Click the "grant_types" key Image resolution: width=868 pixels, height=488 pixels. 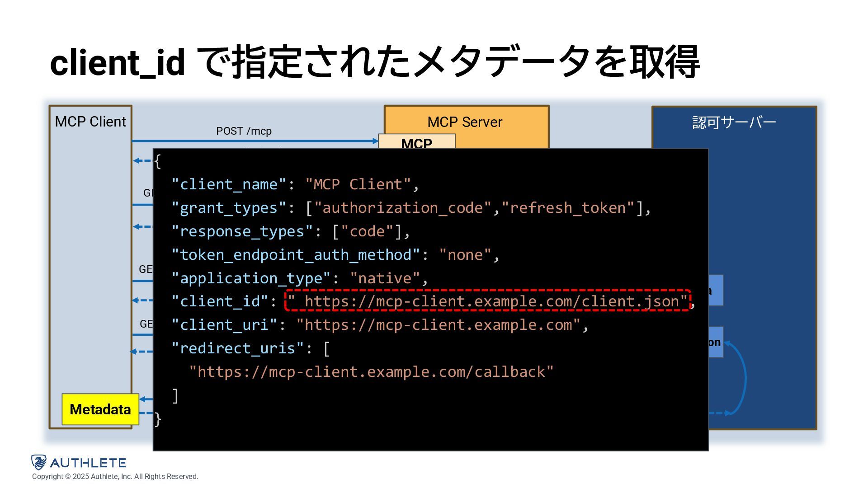point(228,208)
